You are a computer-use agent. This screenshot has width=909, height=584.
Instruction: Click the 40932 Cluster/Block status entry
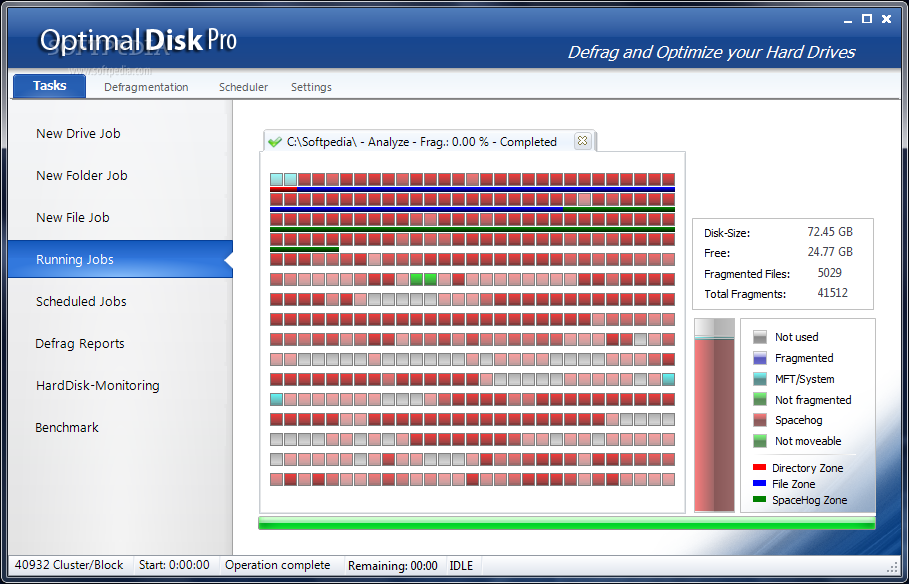tap(70, 565)
